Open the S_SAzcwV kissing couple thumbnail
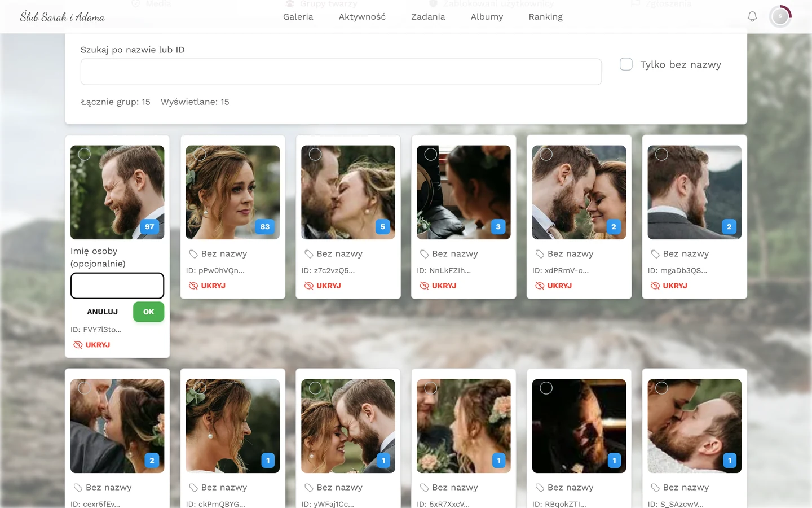The width and height of the screenshot is (812, 508). 694,426
